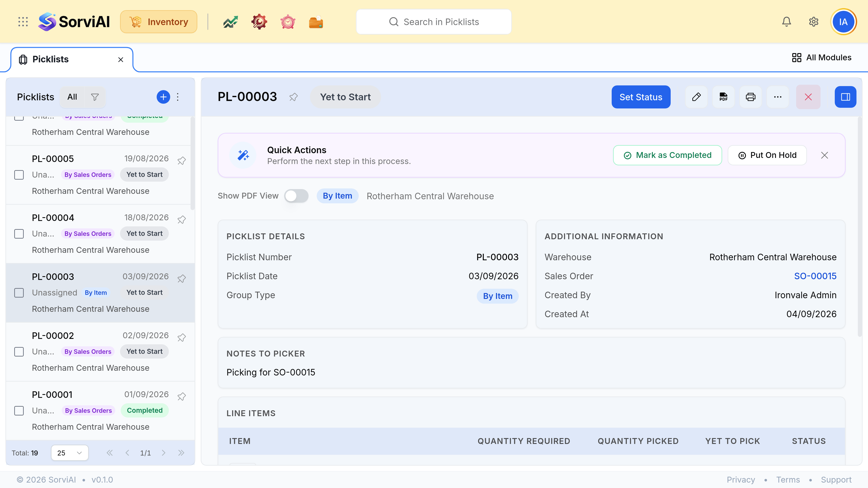Image resolution: width=868 pixels, height=488 pixels.
Task: Pin PL-00001 in the list
Action: pyautogui.click(x=182, y=396)
